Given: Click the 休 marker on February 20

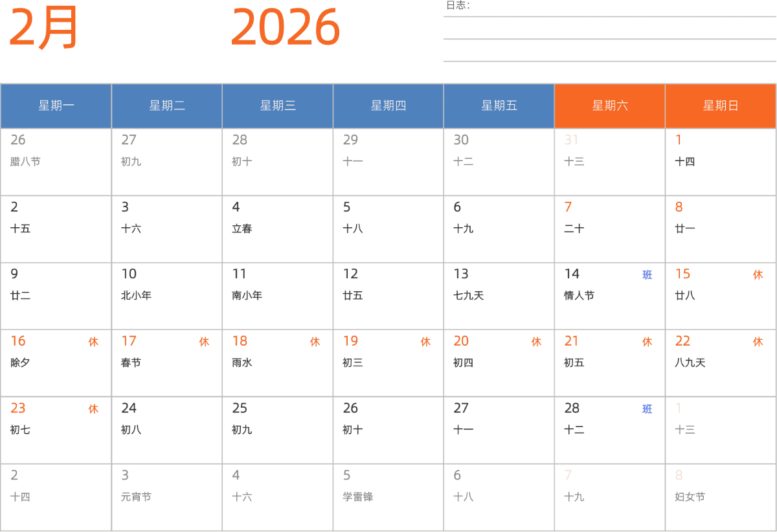Looking at the screenshot, I should (536, 342).
